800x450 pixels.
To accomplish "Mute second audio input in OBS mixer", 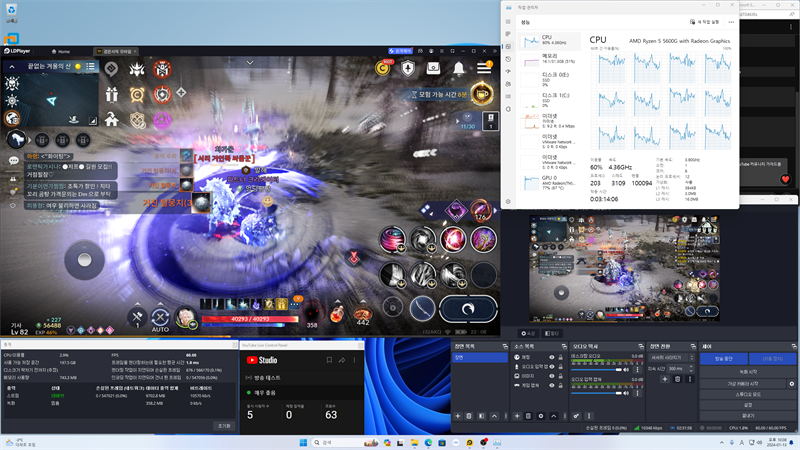I will click(627, 393).
